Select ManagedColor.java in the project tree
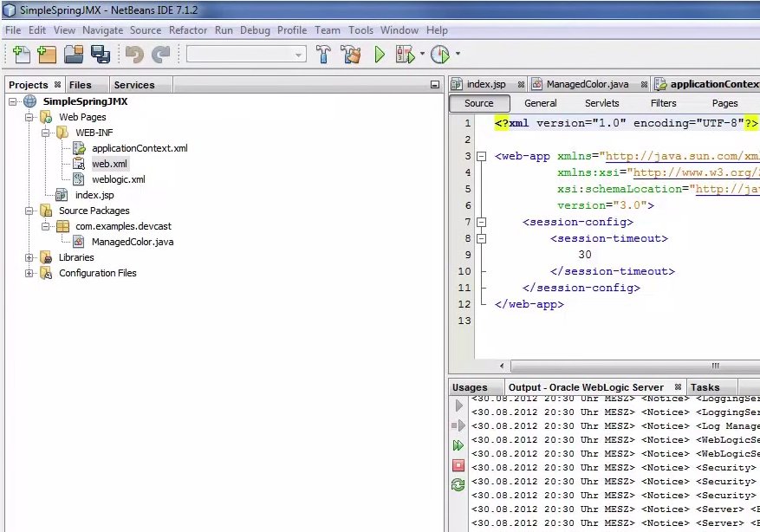 (133, 242)
